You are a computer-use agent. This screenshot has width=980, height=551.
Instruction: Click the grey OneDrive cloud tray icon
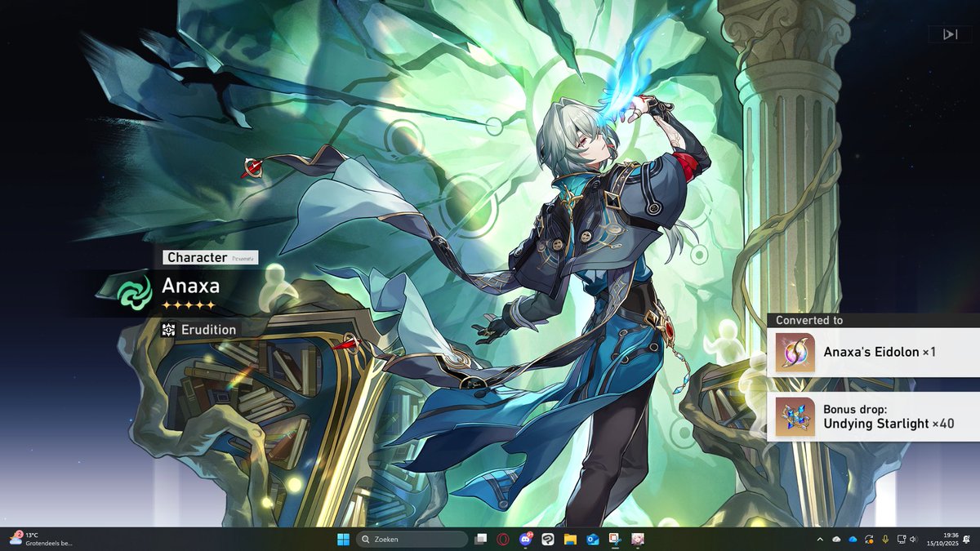tap(836, 540)
